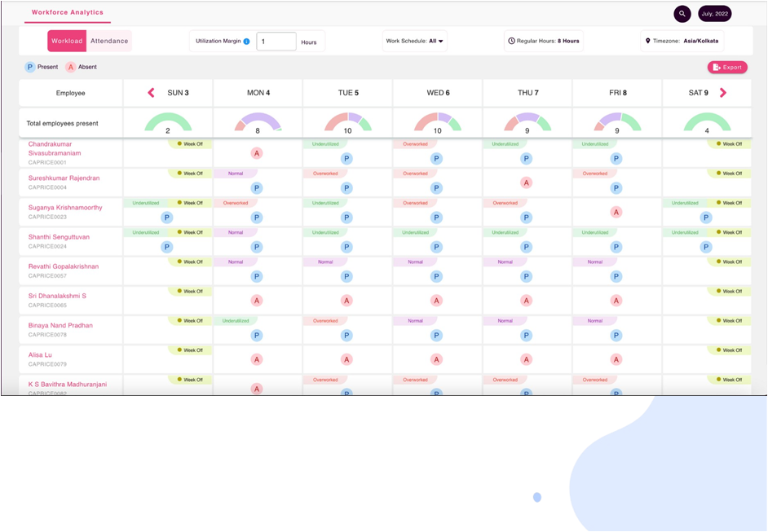Image resolution: width=768 pixels, height=532 pixels.
Task: Open the July, 2022 month picker
Action: click(x=714, y=14)
